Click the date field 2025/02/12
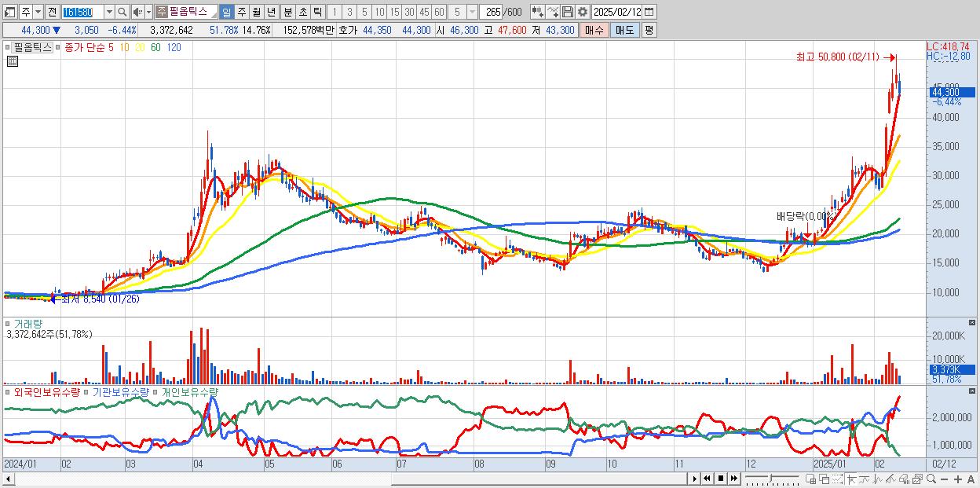The image size is (980, 488). [x=617, y=12]
